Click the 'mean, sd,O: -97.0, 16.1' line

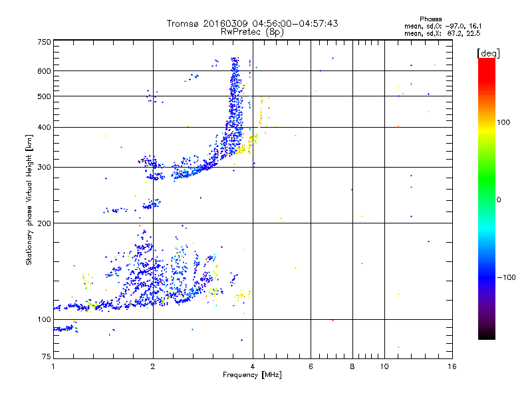pos(443,26)
